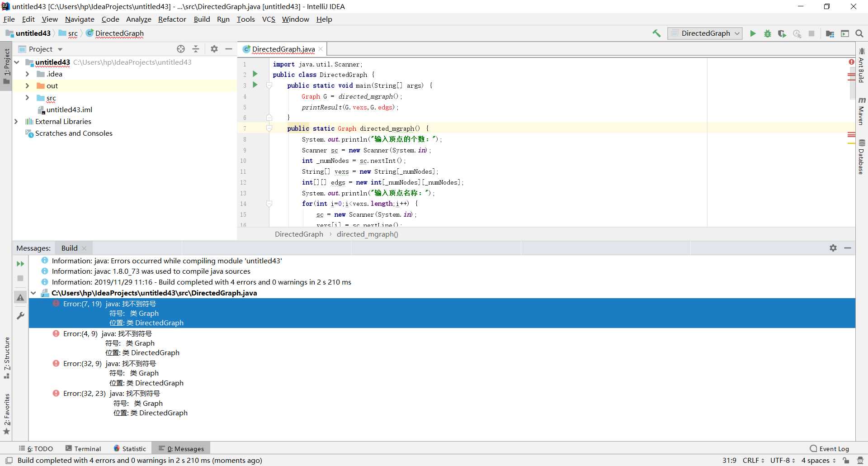The width and height of the screenshot is (868, 466).
Task: Click the green Run button in toolbar
Action: tap(753, 33)
